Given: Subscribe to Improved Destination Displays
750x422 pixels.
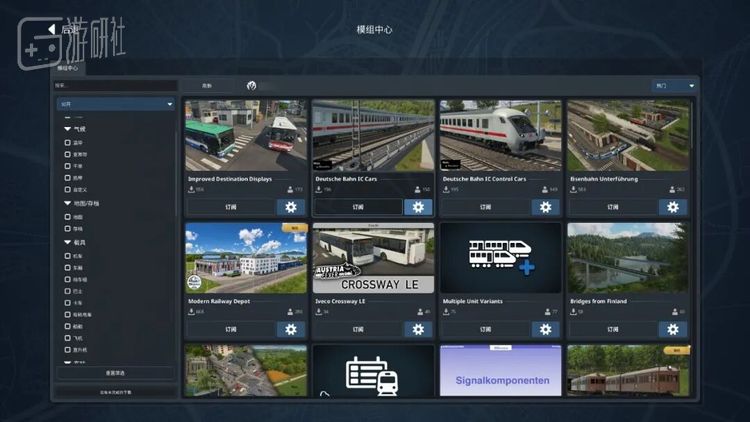Looking at the screenshot, I should click(231, 207).
